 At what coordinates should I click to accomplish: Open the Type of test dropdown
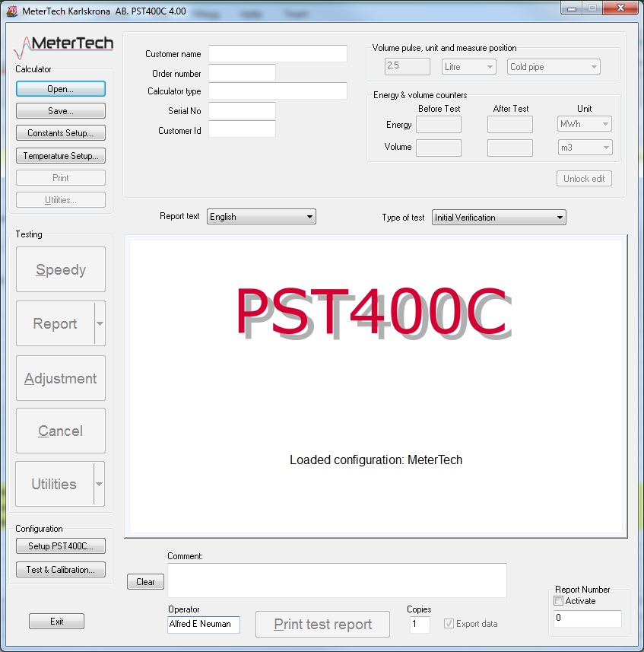(x=499, y=218)
